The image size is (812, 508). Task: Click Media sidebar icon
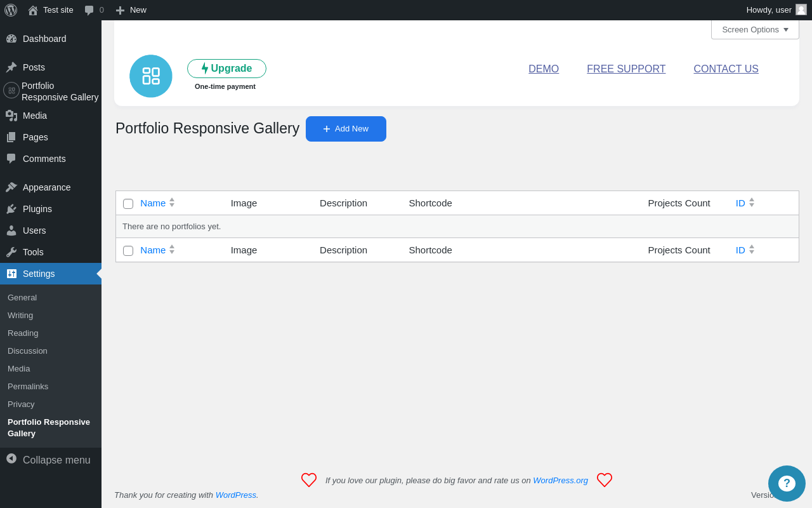(11, 116)
